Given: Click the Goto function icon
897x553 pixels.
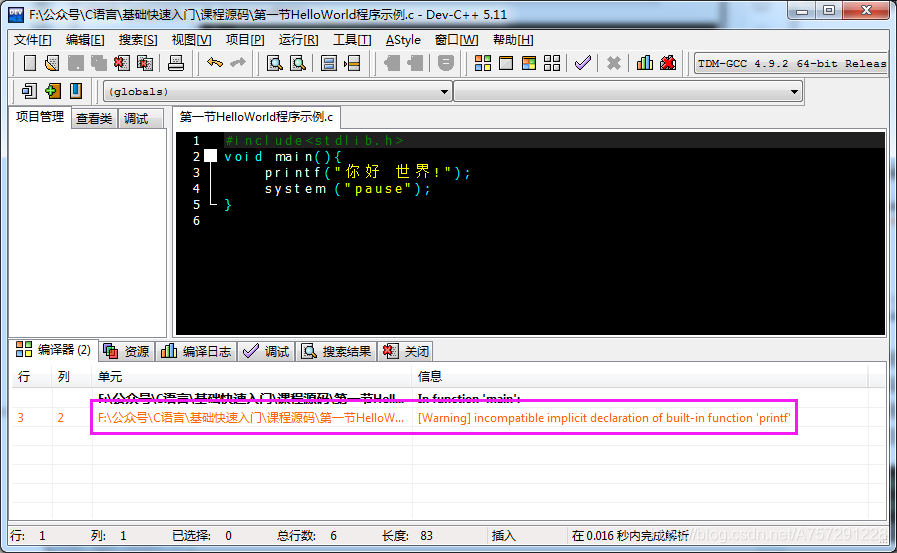Looking at the screenshot, I should tap(328, 63).
